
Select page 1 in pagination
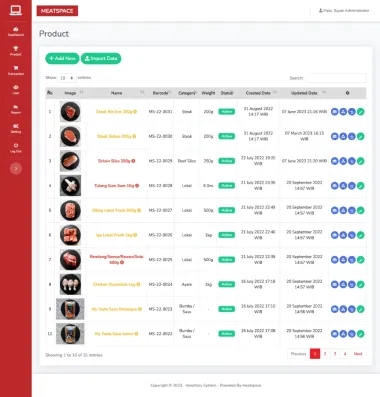coord(315,354)
